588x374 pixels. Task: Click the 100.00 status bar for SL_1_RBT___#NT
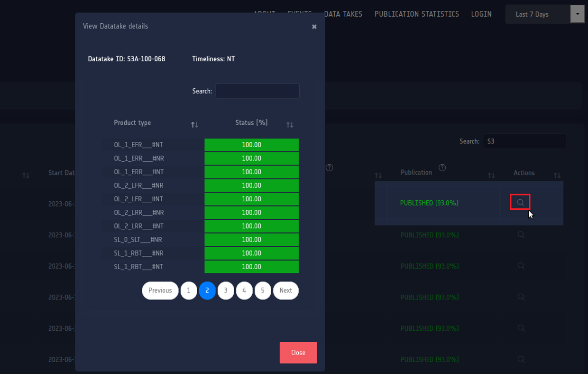point(252,267)
